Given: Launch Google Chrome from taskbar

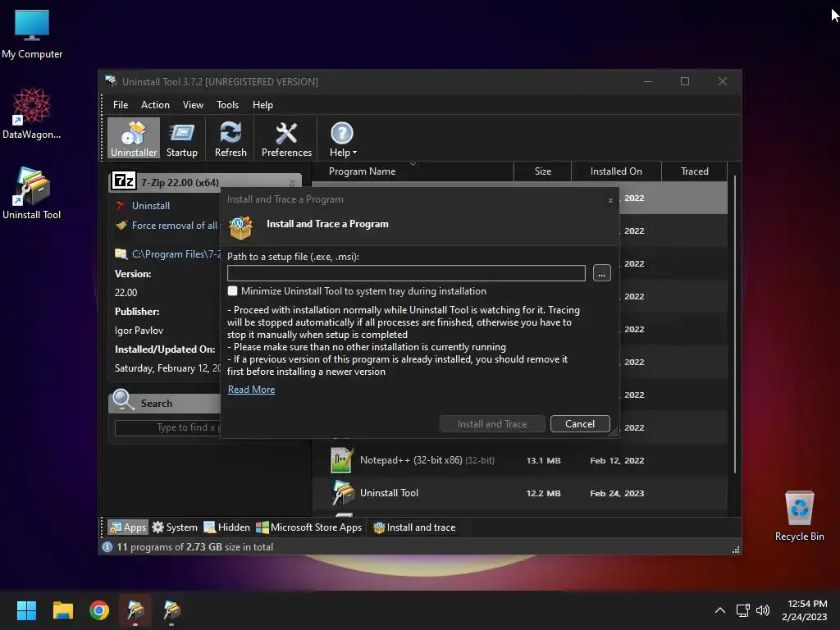Looking at the screenshot, I should click(x=99, y=610).
